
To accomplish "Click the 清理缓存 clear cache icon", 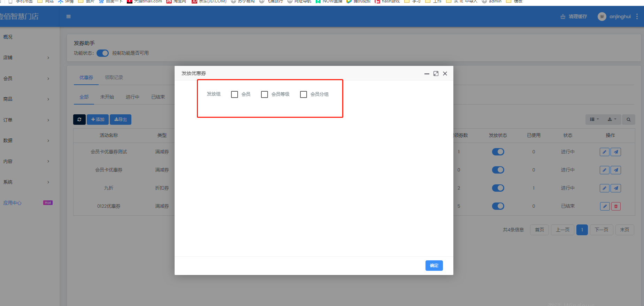I will [563, 17].
